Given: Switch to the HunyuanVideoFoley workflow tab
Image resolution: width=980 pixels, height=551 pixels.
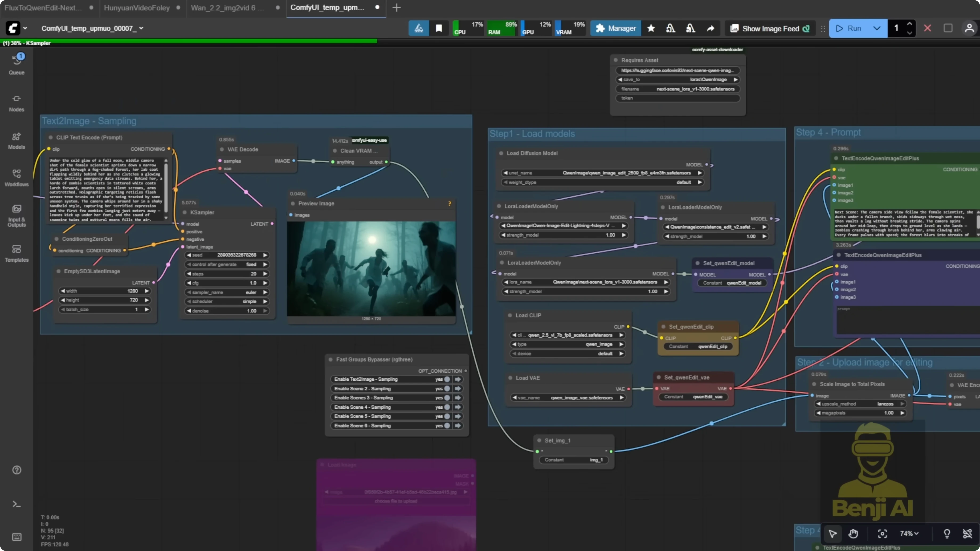Looking at the screenshot, I should tap(136, 8).
